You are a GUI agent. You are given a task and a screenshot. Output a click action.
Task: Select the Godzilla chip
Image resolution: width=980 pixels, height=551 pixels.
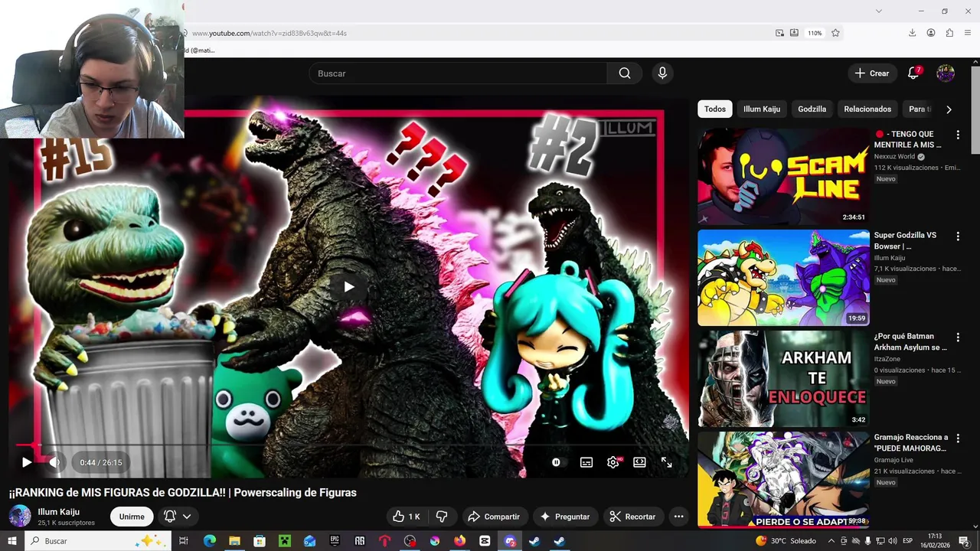pos(812,109)
